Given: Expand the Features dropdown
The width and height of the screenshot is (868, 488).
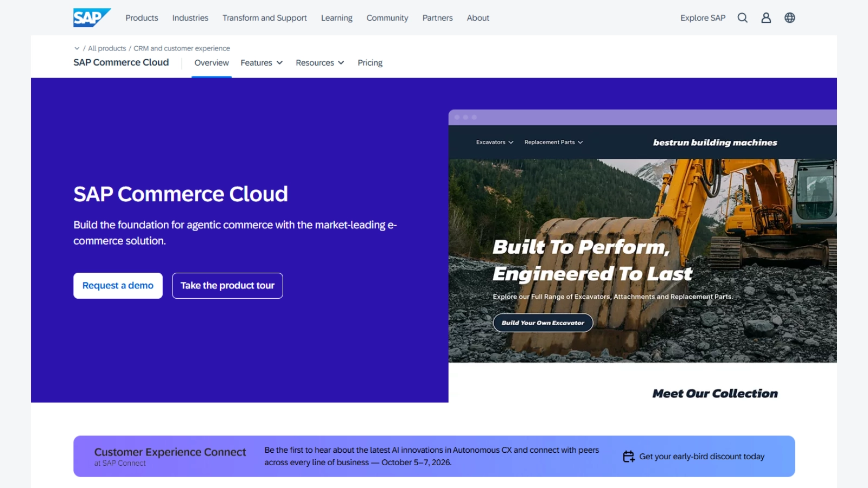Looking at the screenshot, I should [x=261, y=63].
